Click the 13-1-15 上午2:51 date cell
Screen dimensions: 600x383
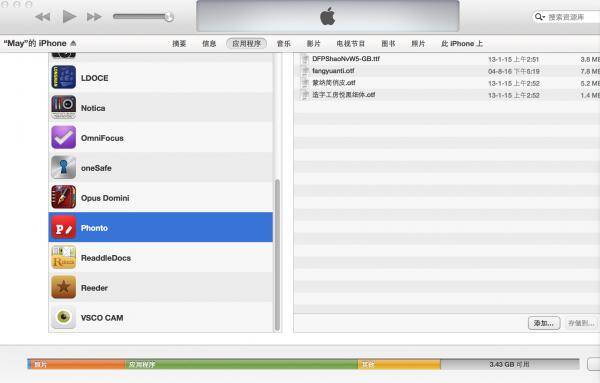pyautogui.click(x=514, y=59)
